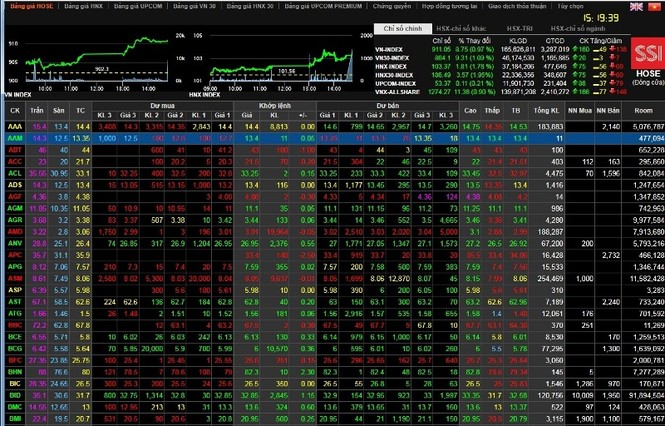
Task: Select stock ticker ASM
Action: point(15,278)
